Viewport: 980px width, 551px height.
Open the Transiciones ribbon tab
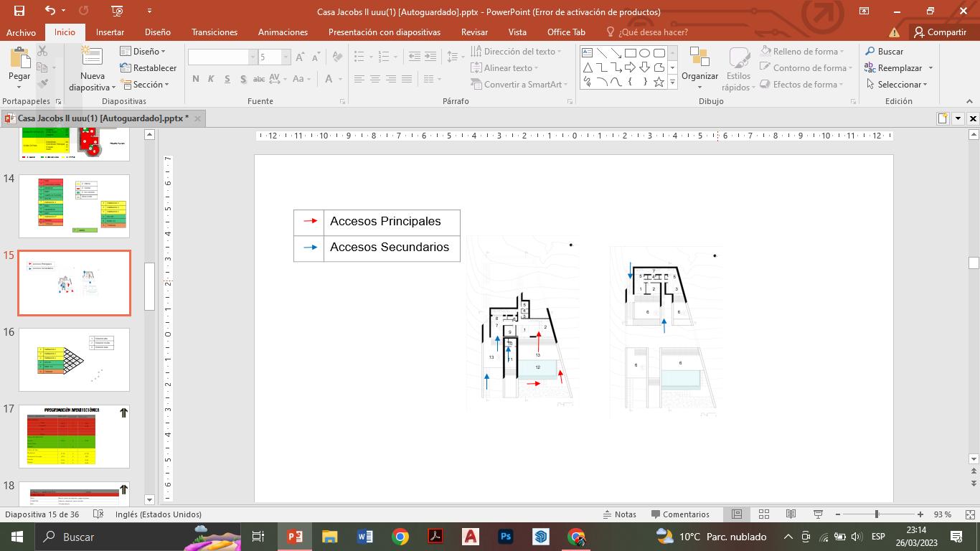(215, 32)
